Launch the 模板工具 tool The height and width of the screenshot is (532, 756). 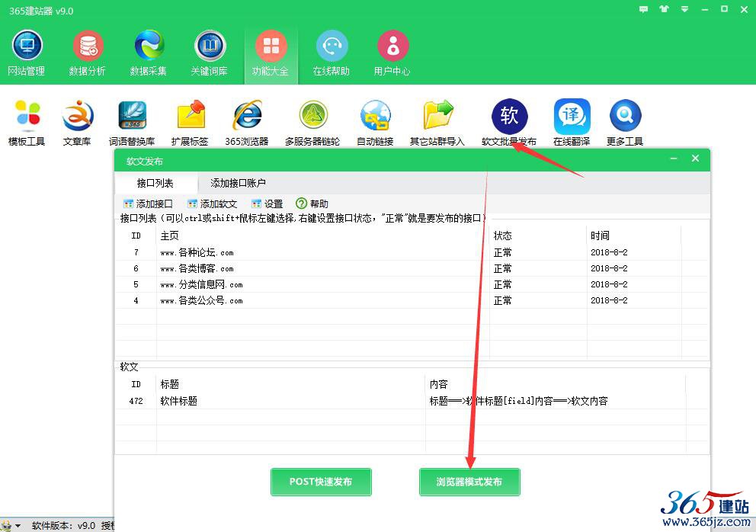[x=27, y=123]
